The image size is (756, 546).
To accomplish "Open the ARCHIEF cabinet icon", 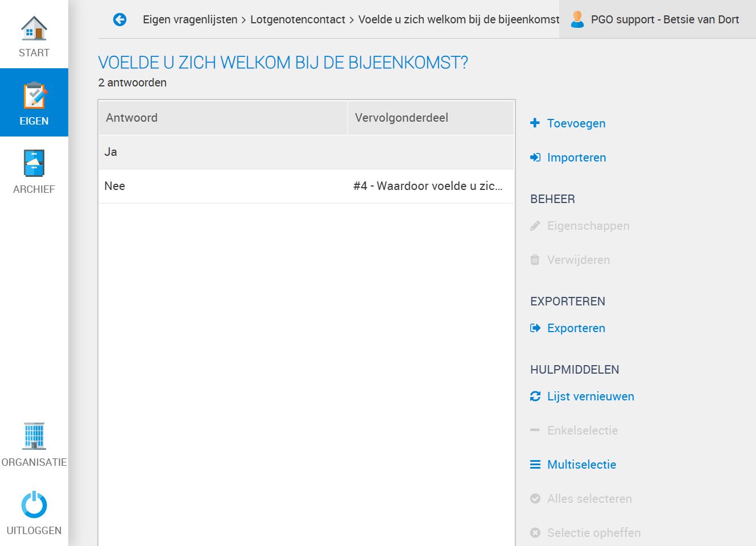I will pyautogui.click(x=34, y=164).
